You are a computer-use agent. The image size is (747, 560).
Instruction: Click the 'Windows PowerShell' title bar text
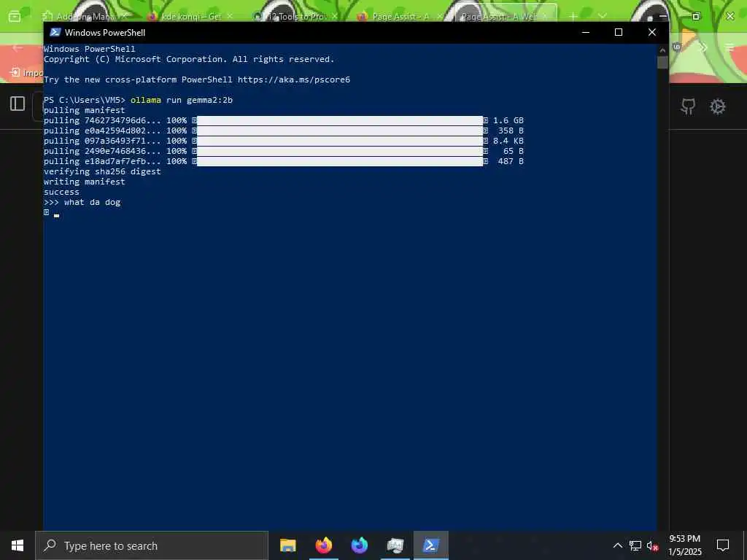(105, 32)
